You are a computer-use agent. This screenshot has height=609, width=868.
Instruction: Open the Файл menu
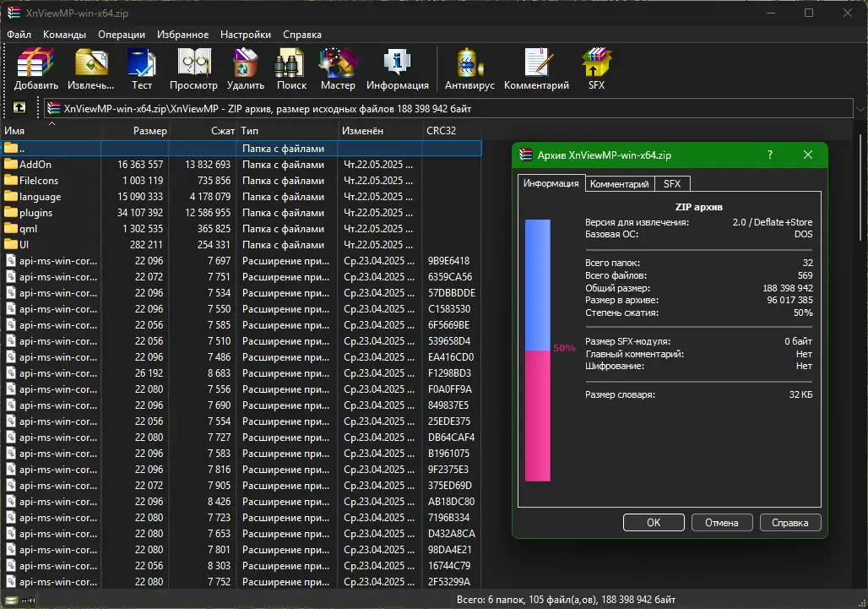19,35
